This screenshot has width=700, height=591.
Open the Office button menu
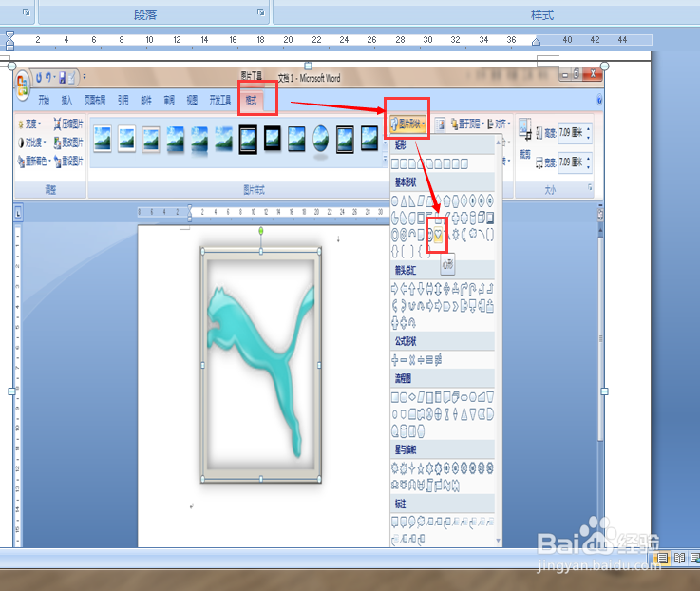pos(22,86)
